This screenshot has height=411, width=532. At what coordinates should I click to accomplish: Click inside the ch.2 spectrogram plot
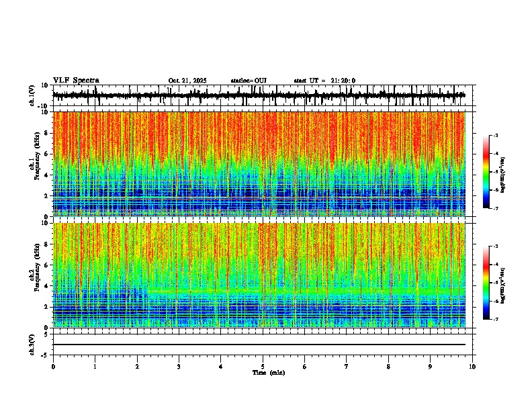[x=259, y=275]
